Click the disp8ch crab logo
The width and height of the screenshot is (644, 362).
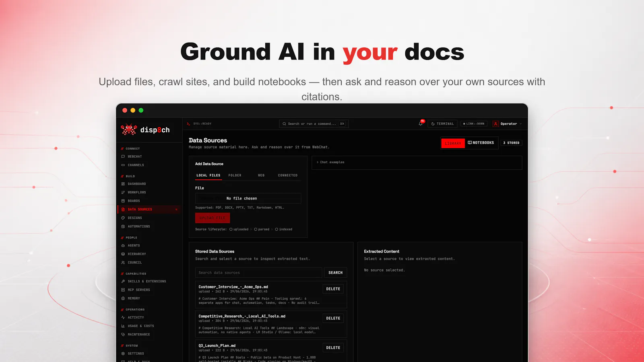pos(129,130)
